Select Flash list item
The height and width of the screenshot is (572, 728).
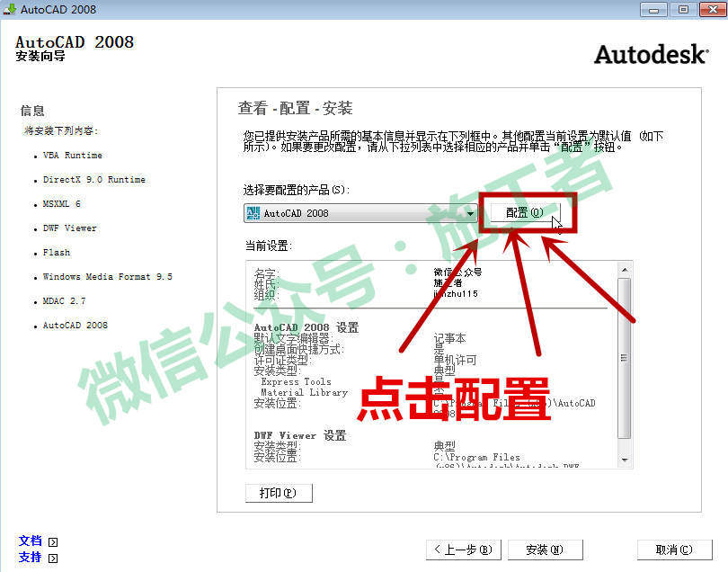(x=57, y=253)
